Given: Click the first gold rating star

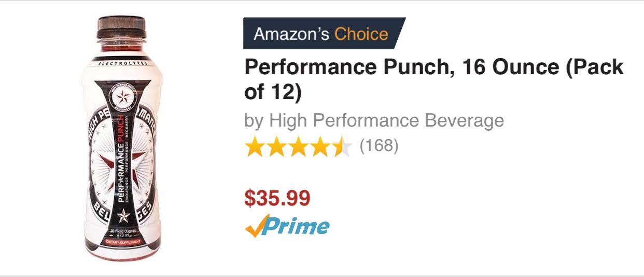Looking at the screenshot, I should coord(254,147).
